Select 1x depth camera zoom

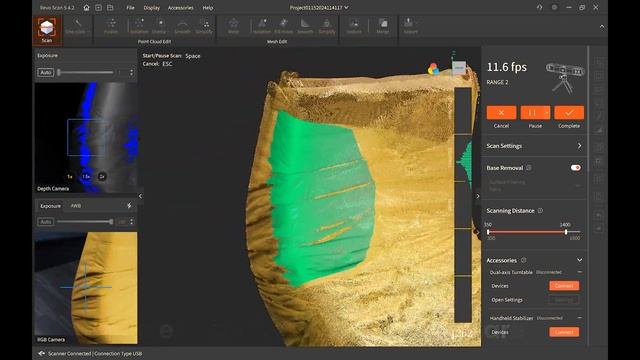[x=70, y=177]
